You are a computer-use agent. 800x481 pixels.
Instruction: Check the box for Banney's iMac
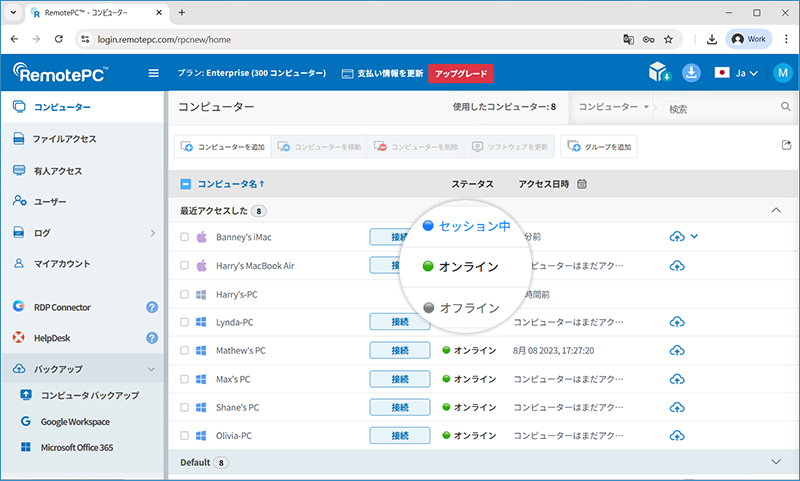click(184, 237)
